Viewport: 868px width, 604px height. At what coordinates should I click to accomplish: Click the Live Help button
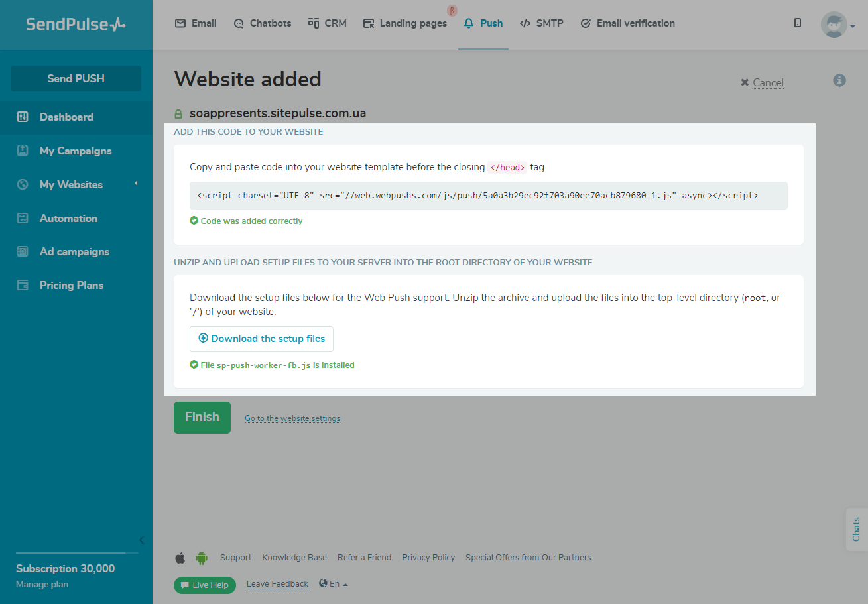pos(205,585)
